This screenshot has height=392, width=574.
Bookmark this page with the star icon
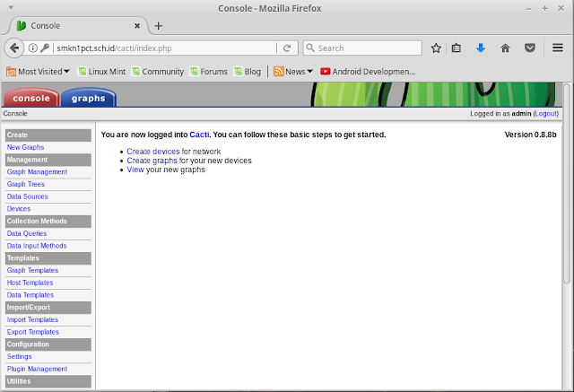pos(436,48)
